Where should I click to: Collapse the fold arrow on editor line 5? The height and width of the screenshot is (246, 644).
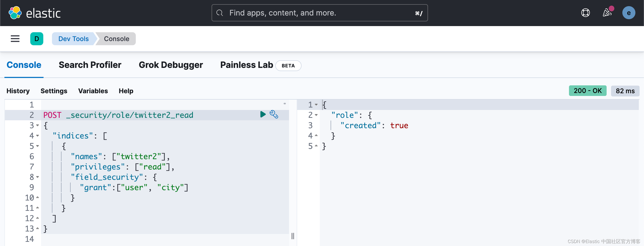coord(37,146)
